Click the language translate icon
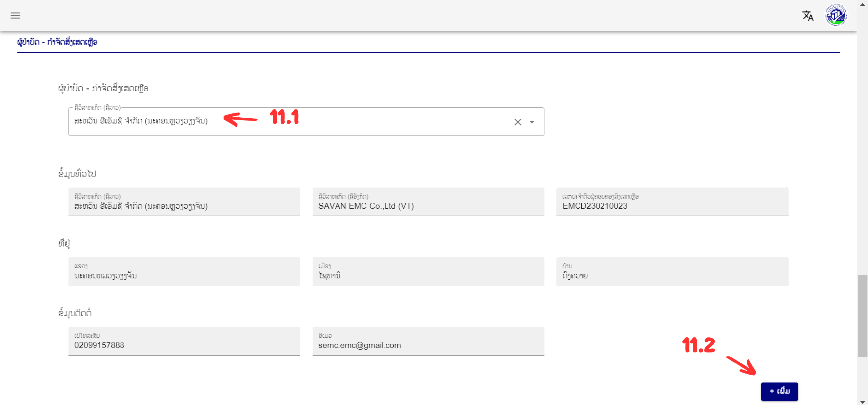The height and width of the screenshot is (405, 868). pyautogui.click(x=807, y=16)
